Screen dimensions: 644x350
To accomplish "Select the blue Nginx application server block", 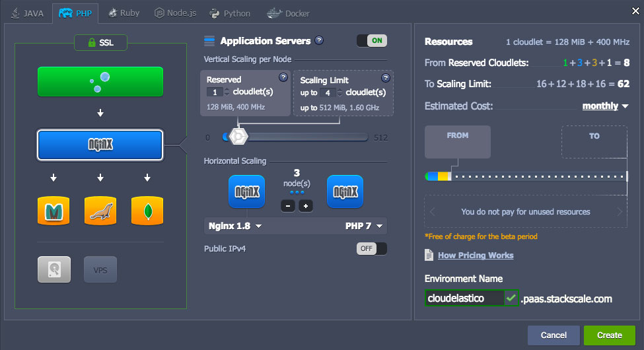I will point(100,145).
